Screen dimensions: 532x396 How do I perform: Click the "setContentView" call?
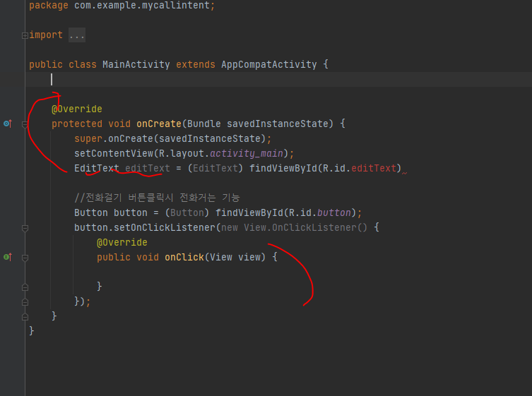point(114,153)
